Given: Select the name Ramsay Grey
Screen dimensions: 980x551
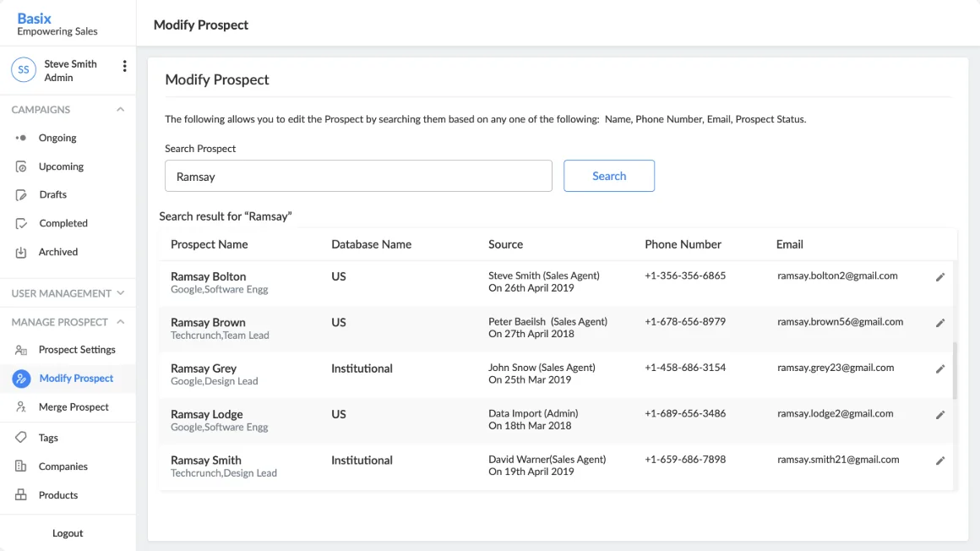Looking at the screenshot, I should point(204,368).
